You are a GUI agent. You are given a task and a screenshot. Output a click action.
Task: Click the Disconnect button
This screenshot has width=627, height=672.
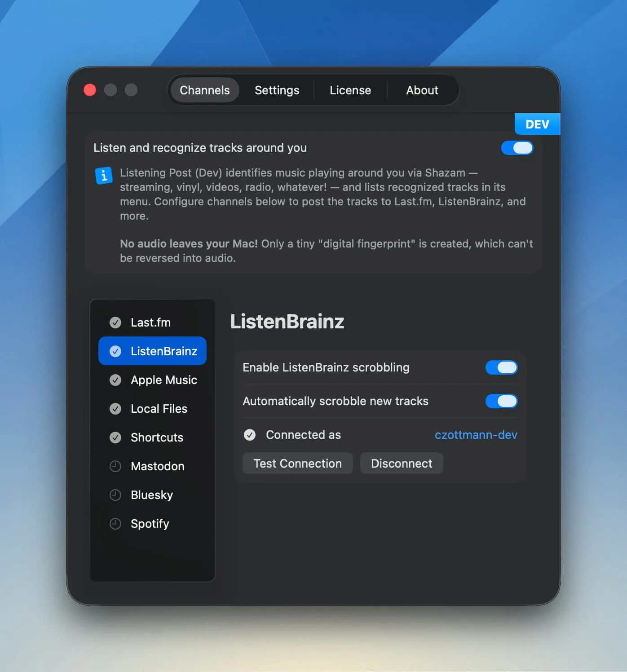[402, 463]
